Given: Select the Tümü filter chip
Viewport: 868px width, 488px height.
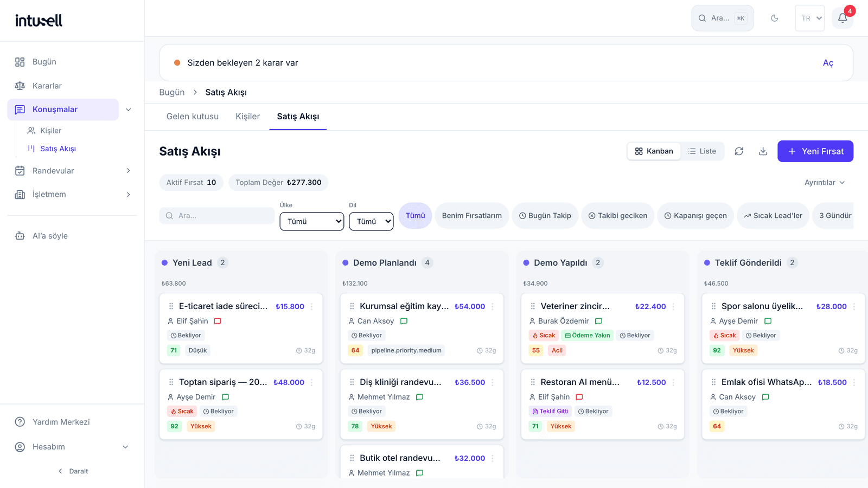Looking at the screenshot, I should pyautogui.click(x=416, y=216).
